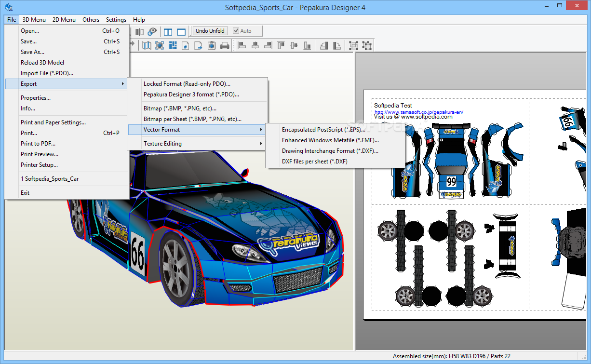Click the fit-to-frame icon with blue square

pos(160,45)
